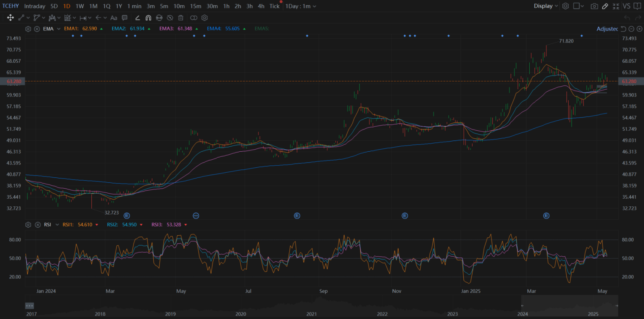Select the price range measure tool

point(83,18)
